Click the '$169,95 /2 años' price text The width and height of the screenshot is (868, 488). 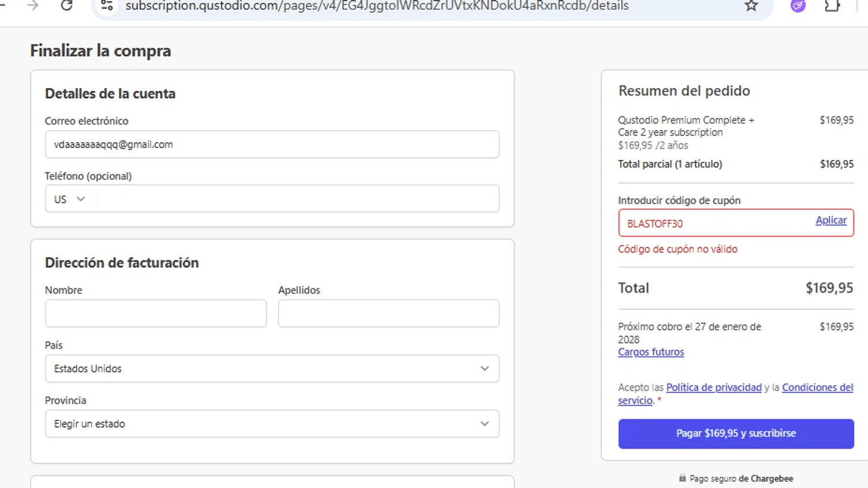point(653,146)
